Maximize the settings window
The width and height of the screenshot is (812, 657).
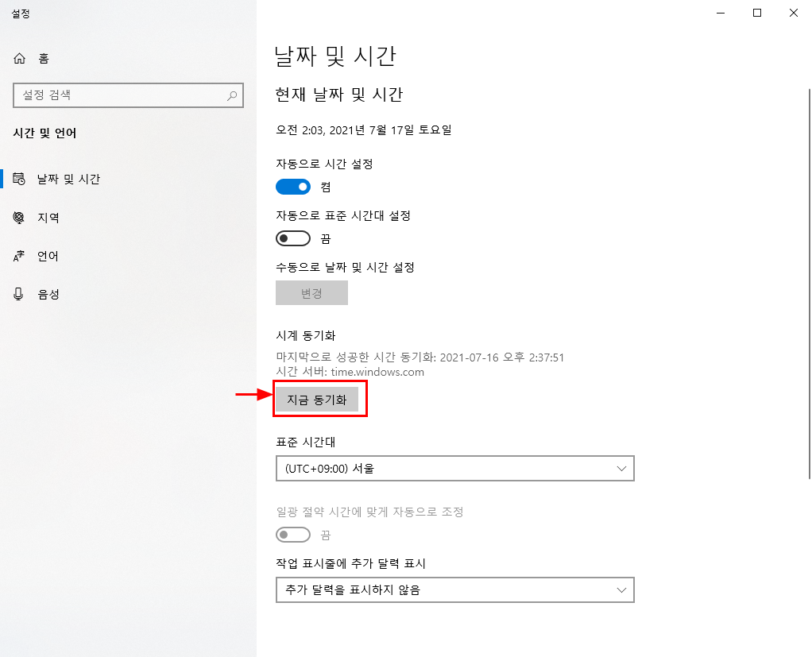tap(757, 13)
